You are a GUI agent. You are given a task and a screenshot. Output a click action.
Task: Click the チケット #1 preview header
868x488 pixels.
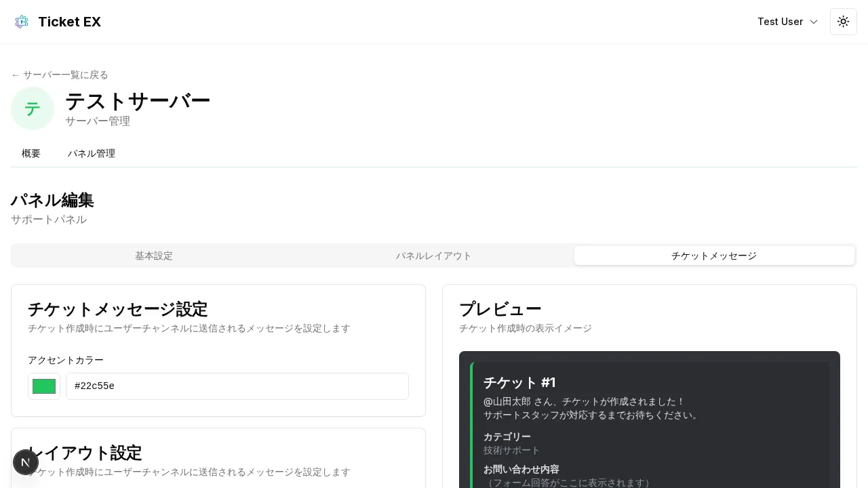(x=519, y=382)
